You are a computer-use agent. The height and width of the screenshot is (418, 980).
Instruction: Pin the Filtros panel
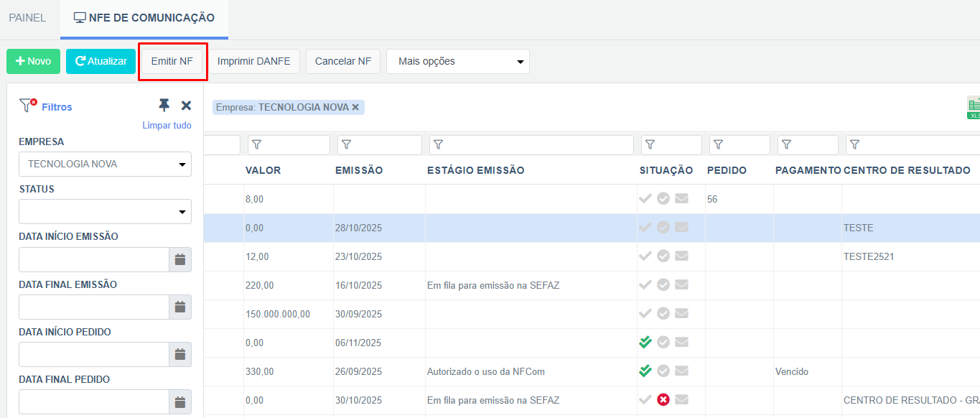[164, 105]
